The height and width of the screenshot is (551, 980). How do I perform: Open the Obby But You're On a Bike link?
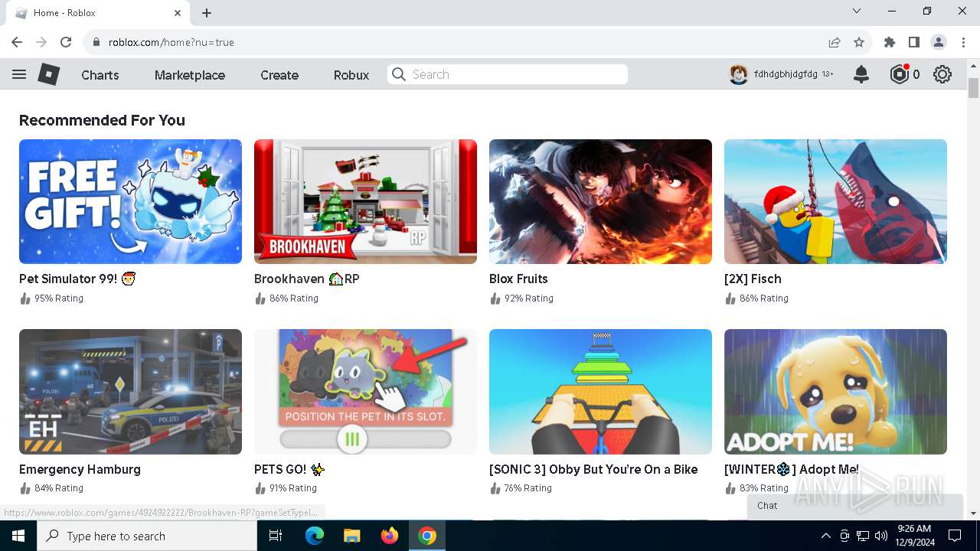(593, 469)
